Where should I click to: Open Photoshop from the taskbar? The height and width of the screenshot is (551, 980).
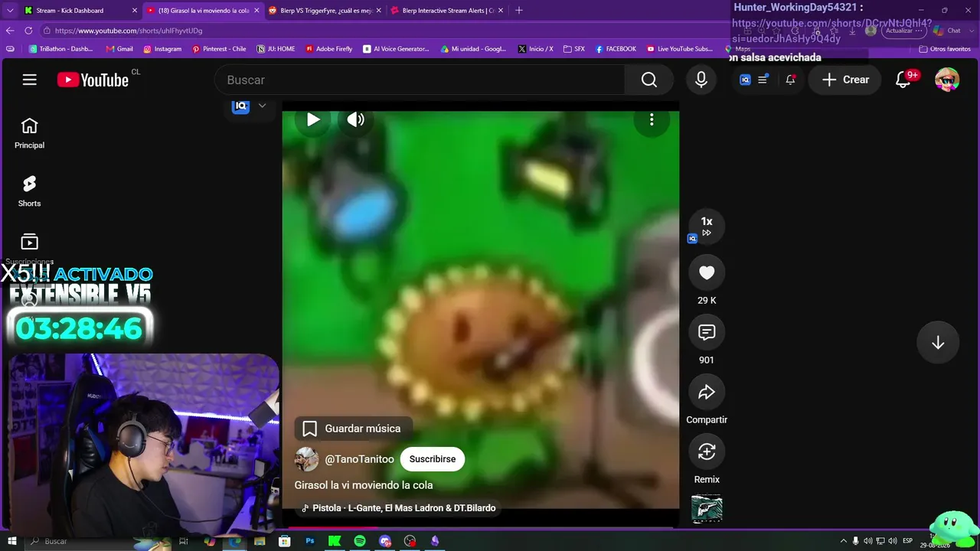click(310, 541)
